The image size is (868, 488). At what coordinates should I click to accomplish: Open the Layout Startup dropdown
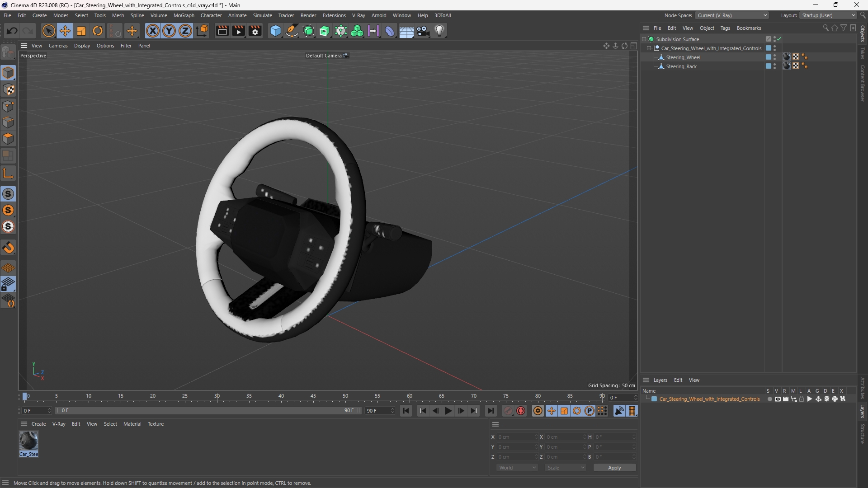pyautogui.click(x=828, y=15)
